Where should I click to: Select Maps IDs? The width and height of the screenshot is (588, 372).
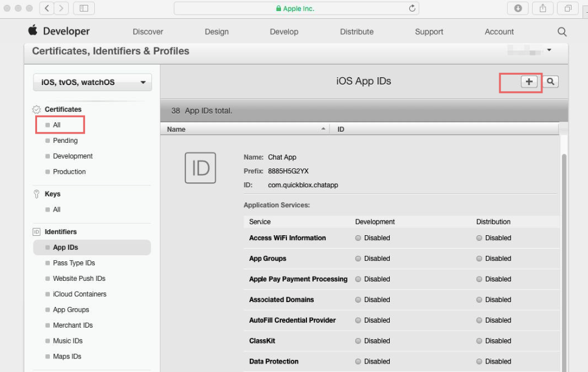point(67,357)
